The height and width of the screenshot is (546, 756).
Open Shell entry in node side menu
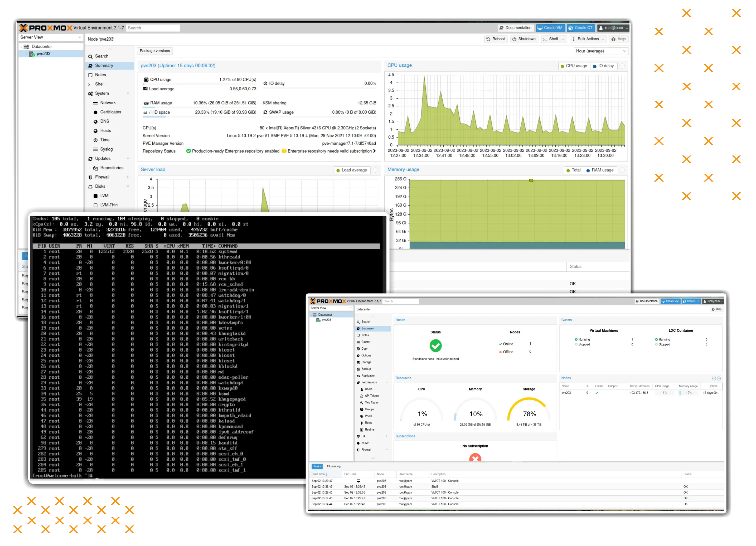[x=100, y=84]
